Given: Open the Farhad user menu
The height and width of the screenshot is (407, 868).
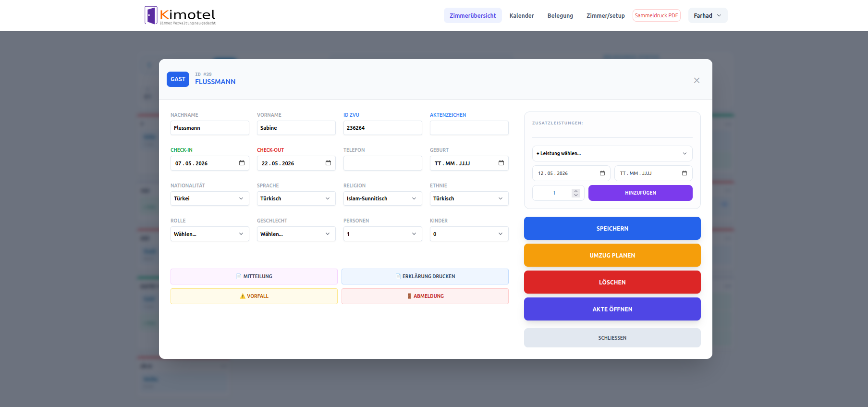Looking at the screenshot, I should point(708,15).
